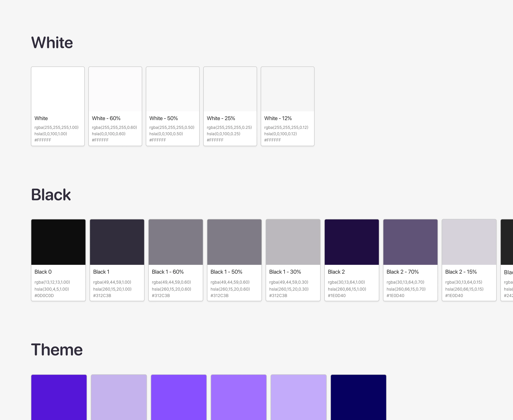Pick the Black 0 color swatch
The image size is (513, 420).
coord(58,242)
